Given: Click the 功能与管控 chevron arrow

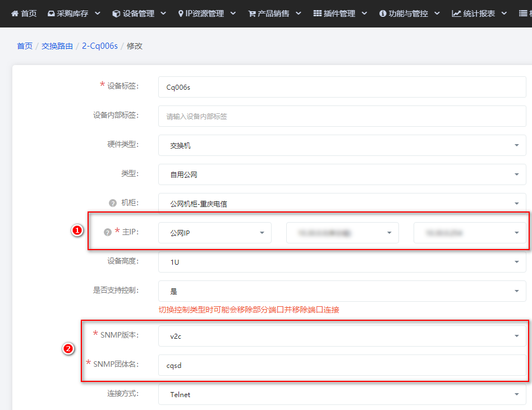Looking at the screenshot, I should point(437,13).
